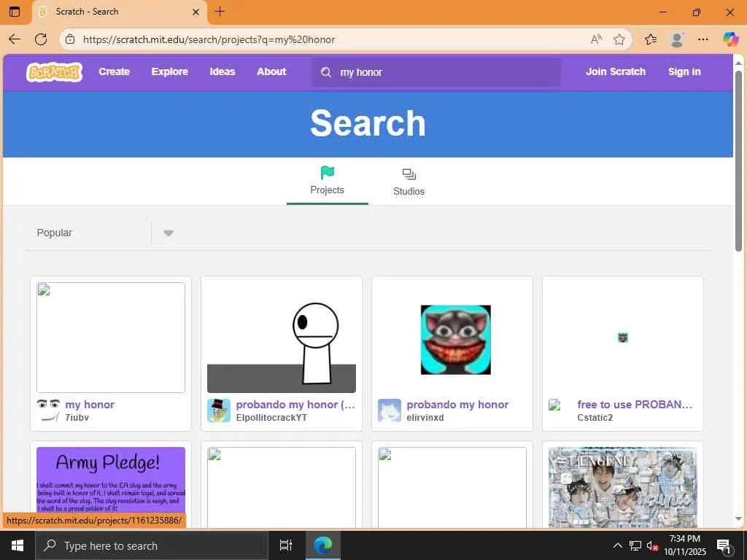Expand the Popular sort dropdown arrow
Screen dimensions: 747x560
tap(169, 233)
